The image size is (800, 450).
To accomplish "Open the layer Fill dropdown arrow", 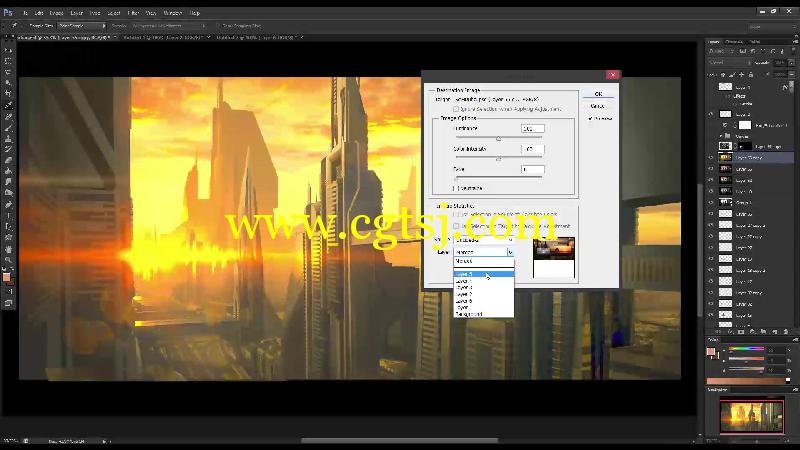I will (792, 74).
